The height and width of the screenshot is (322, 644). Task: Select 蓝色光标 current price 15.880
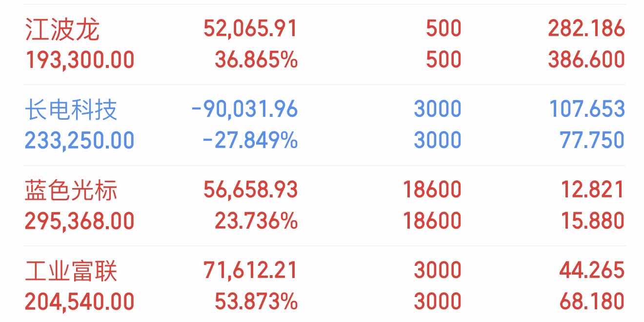592,221
